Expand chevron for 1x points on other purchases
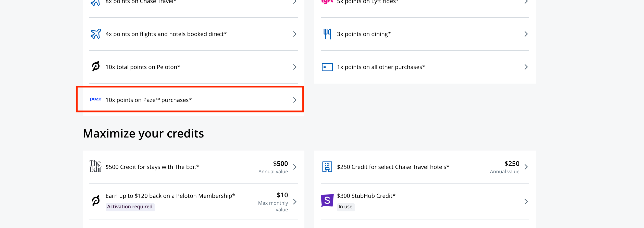 point(526,67)
